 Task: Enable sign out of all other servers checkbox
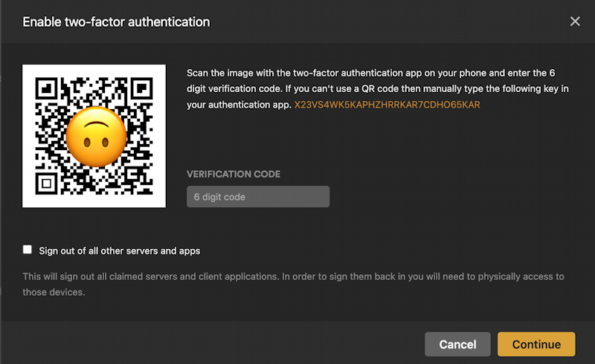coord(28,250)
